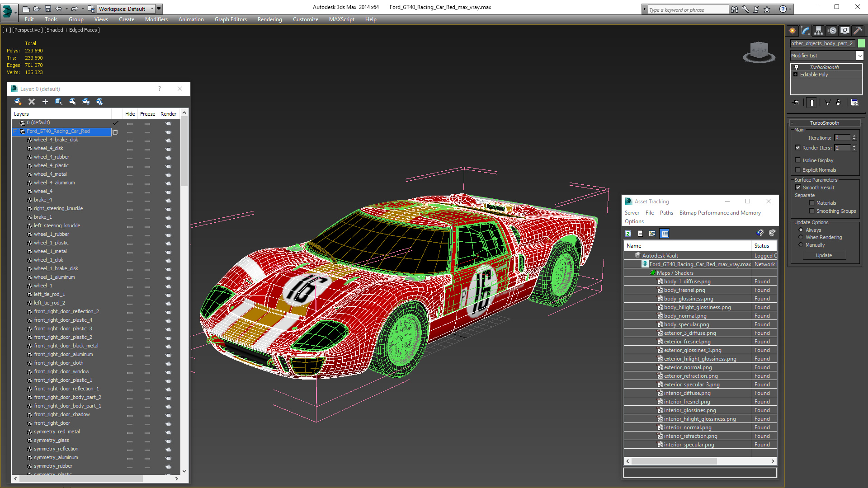Image resolution: width=868 pixels, height=488 pixels.
Task: Open the Display command panel tab
Action: tap(844, 31)
